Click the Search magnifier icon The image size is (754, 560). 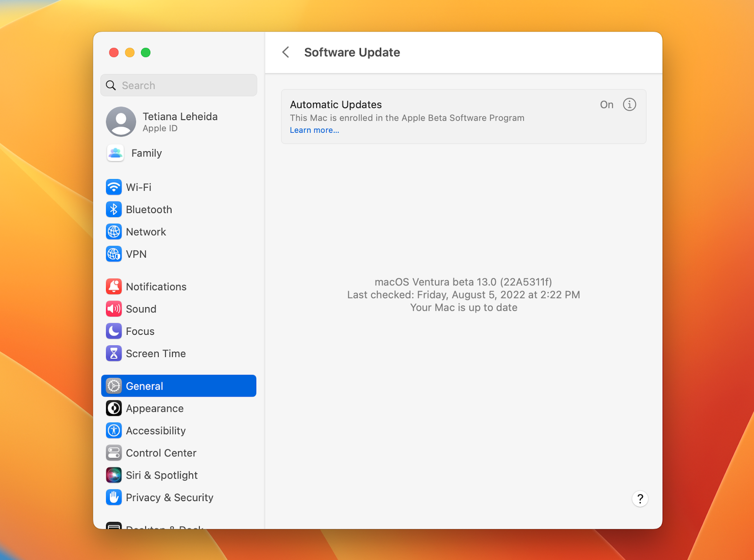tap(111, 85)
